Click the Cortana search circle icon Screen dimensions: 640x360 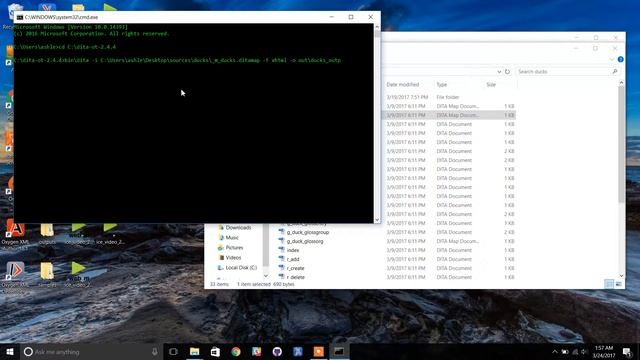point(28,351)
